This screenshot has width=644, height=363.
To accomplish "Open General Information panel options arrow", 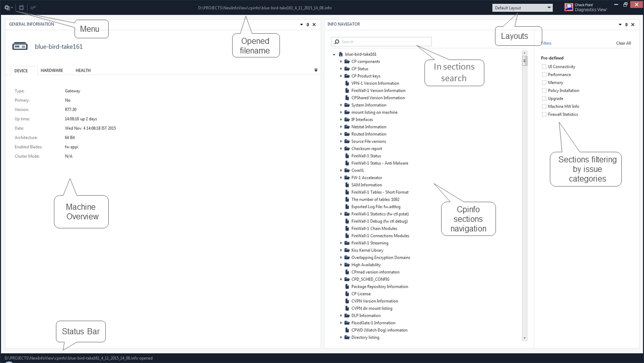I will coord(302,24).
